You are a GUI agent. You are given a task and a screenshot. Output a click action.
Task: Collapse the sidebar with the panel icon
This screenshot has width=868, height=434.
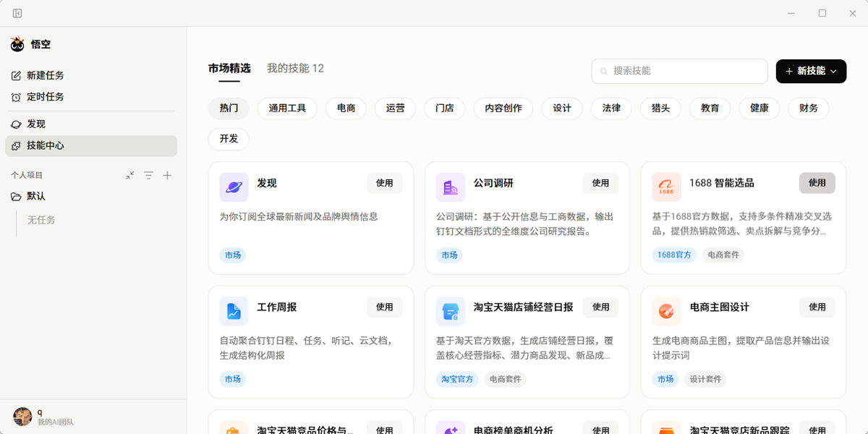tap(17, 13)
